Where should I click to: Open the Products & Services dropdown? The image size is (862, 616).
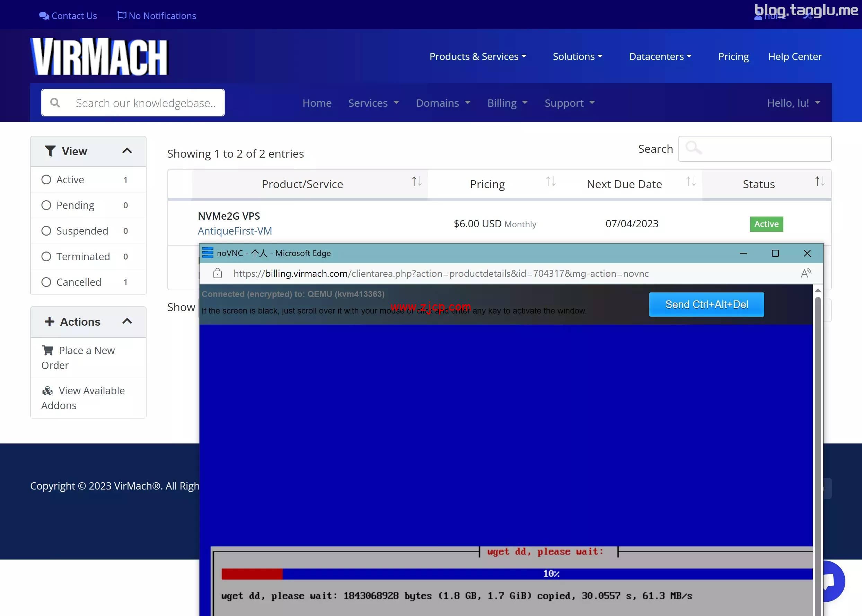pyautogui.click(x=477, y=56)
